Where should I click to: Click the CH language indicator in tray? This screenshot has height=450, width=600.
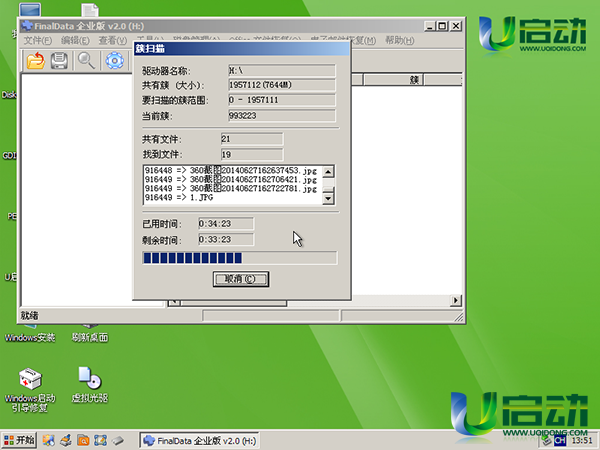[x=560, y=440]
